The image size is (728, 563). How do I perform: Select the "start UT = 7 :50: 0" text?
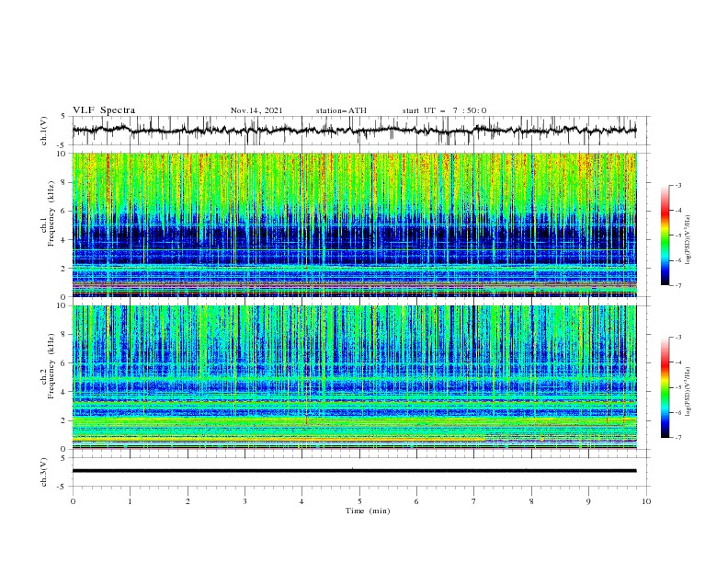coord(444,110)
